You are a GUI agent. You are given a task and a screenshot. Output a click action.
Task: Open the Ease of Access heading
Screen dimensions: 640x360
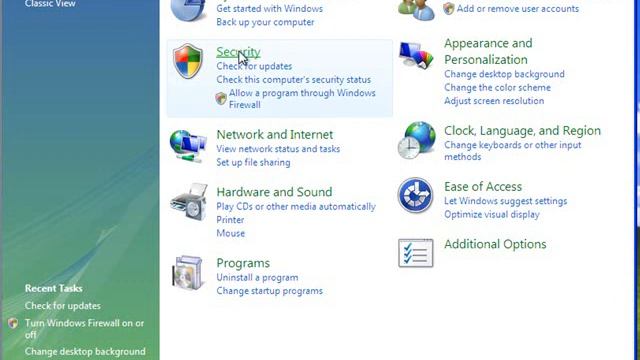(483, 187)
